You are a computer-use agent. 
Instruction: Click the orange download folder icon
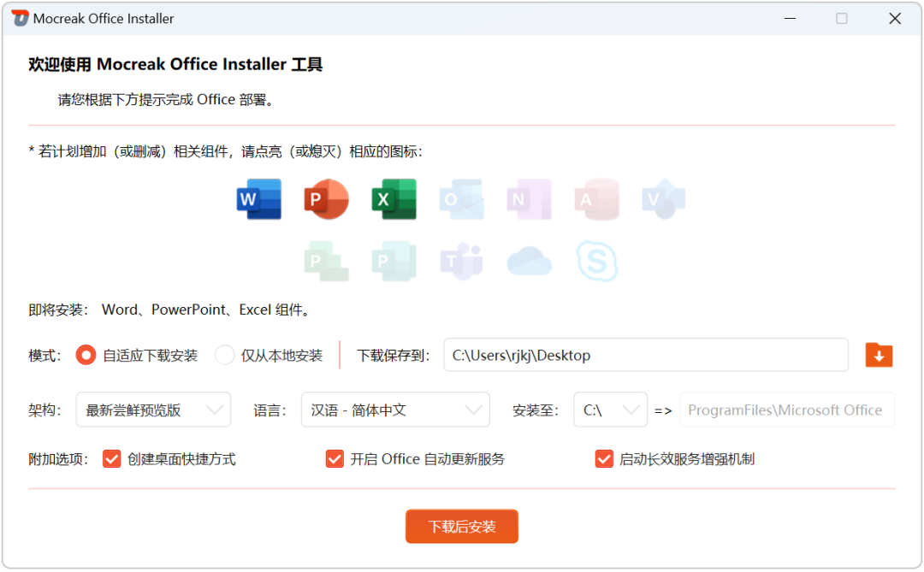pos(879,355)
